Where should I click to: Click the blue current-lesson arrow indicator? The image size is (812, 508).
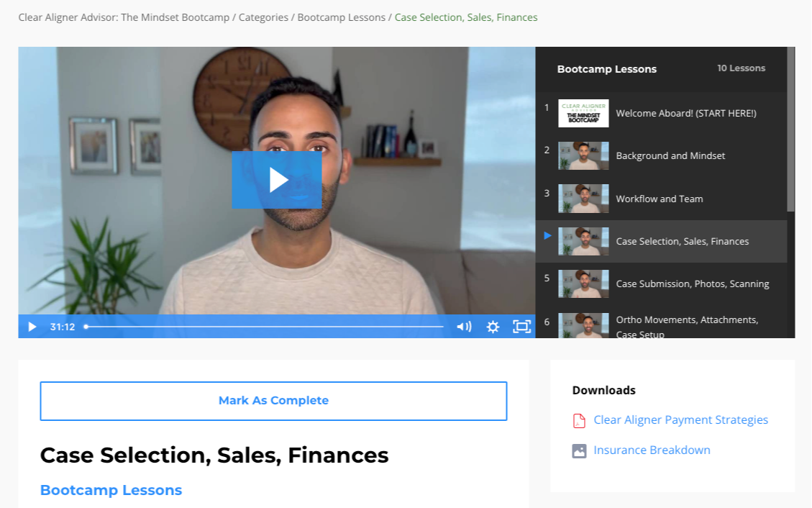[x=547, y=235]
